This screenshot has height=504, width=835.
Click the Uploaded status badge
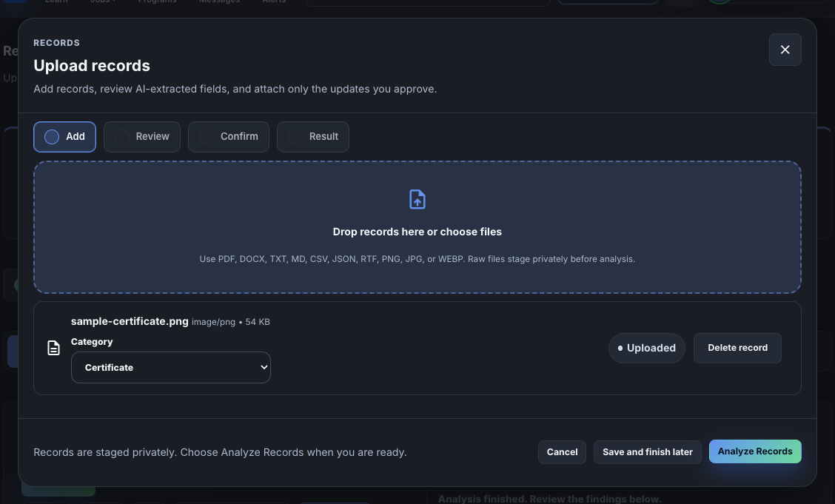pyautogui.click(x=646, y=348)
